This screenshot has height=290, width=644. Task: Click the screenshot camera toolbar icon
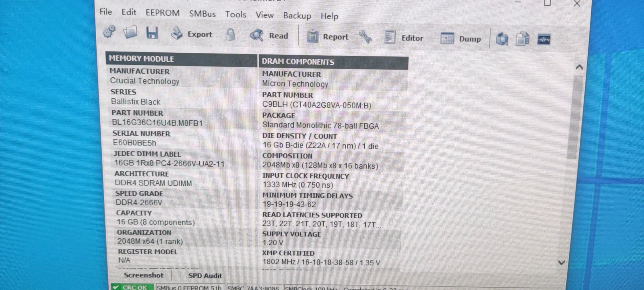502,39
